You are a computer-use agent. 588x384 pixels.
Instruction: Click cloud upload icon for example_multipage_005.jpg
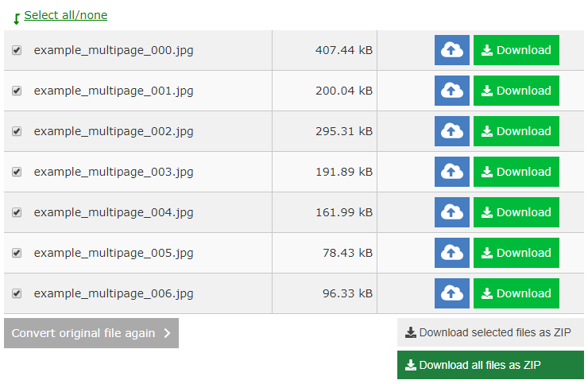point(452,253)
